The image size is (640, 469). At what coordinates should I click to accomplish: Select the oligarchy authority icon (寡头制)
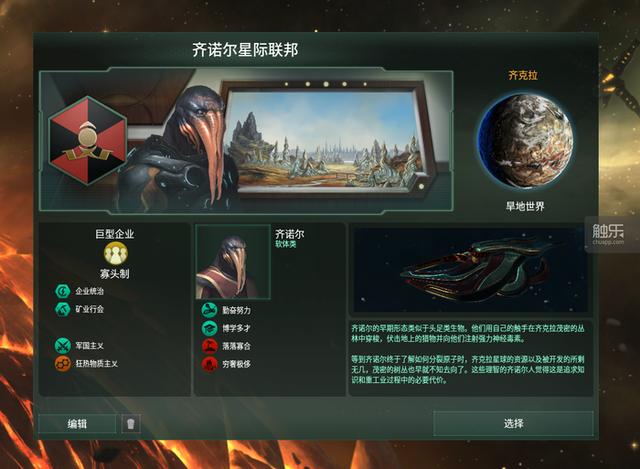click(116, 253)
